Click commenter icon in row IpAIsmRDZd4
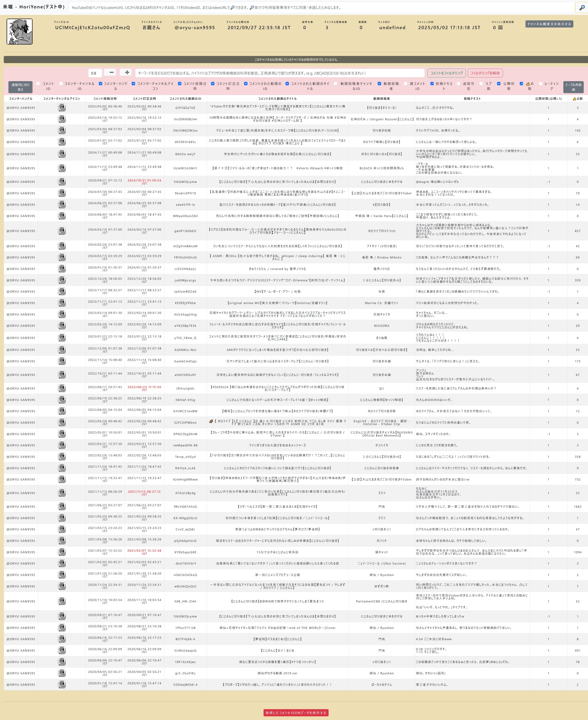Image resolution: width=588 pixels, height=720 pixels. pyautogui.click(x=62, y=292)
